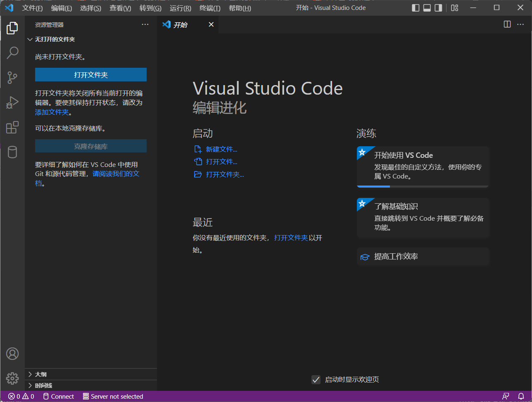The width and height of the screenshot is (532, 402).
Task: Open the Run and Debug view icon
Action: tap(12, 102)
